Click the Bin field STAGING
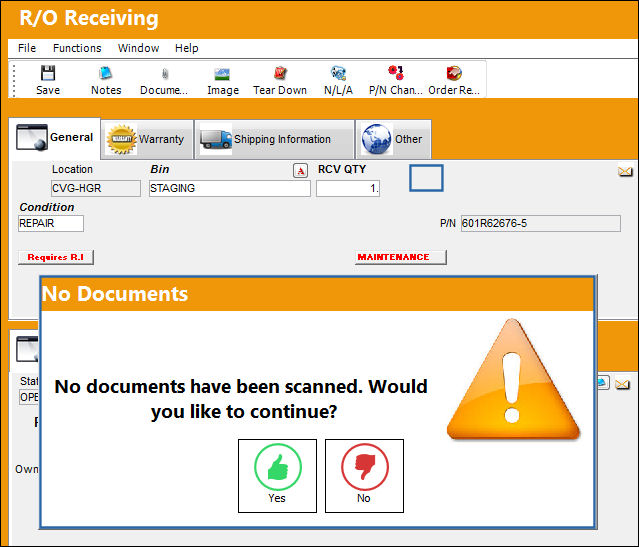Viewport: 639px width, 547px height. pos(229,188)
